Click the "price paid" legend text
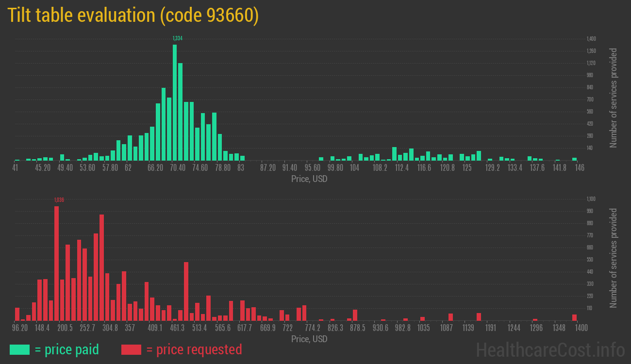The width and height of the screenshot is (631, 364). (67, 349)
